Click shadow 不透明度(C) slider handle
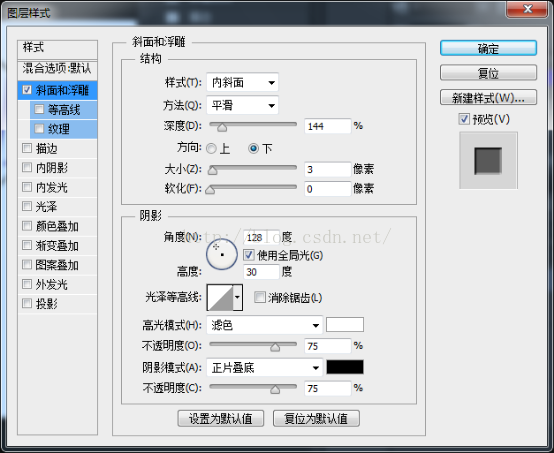Image resolution: width=554 pixels, height=453 pixels. pyautogui.click(x=275, y=389)
